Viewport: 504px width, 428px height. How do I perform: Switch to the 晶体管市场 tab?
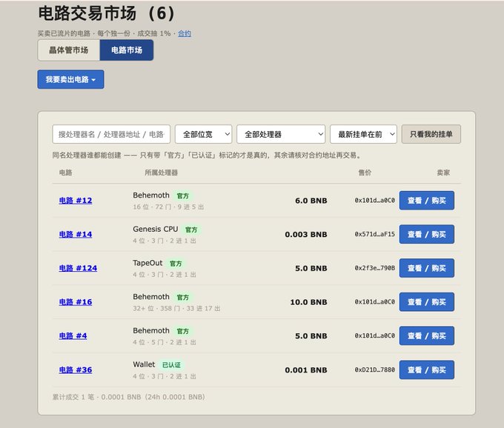(x=69, y=50)
